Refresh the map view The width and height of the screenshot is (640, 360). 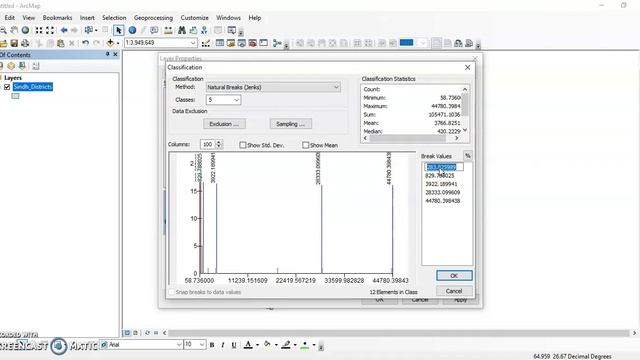coord(147,333)
